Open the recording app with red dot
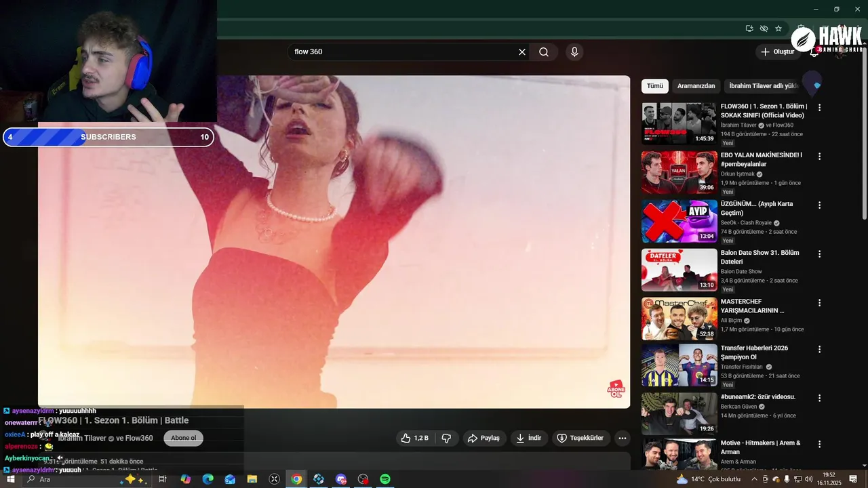 (363, 479)
